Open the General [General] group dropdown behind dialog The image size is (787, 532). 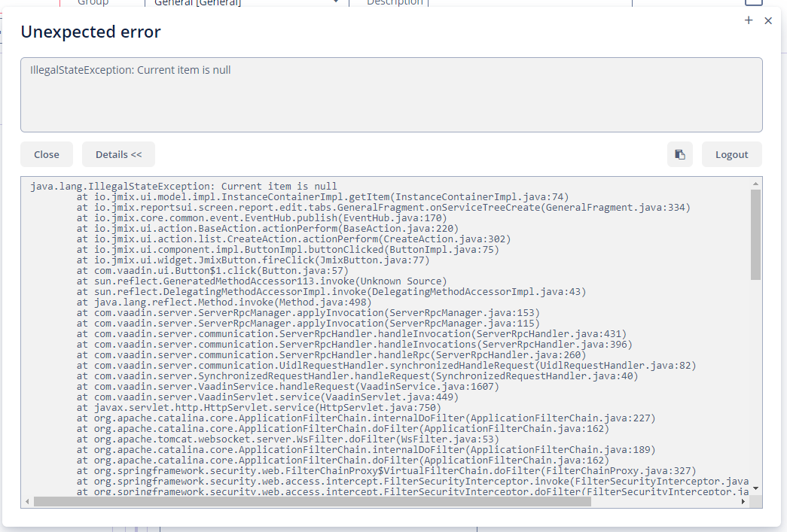point(246,3)
